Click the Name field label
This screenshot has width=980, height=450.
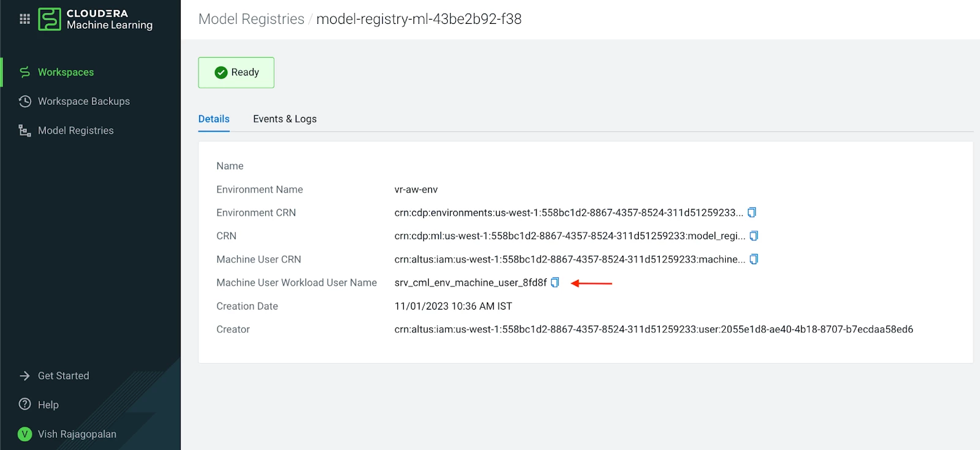click(x=230, y=166)
